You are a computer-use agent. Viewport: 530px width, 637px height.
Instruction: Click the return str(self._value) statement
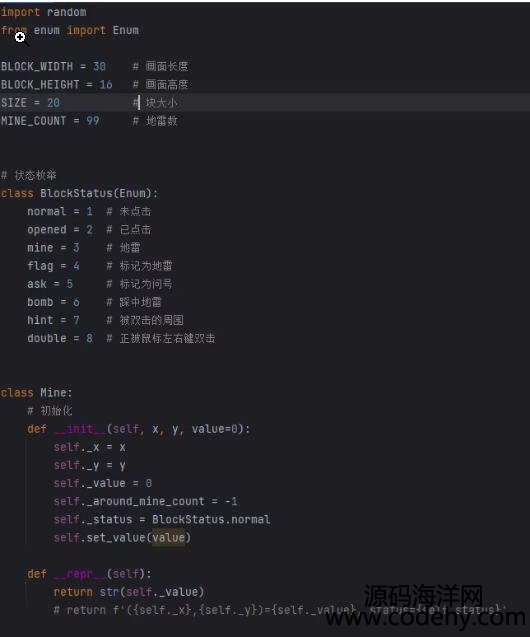pos(129,592)
